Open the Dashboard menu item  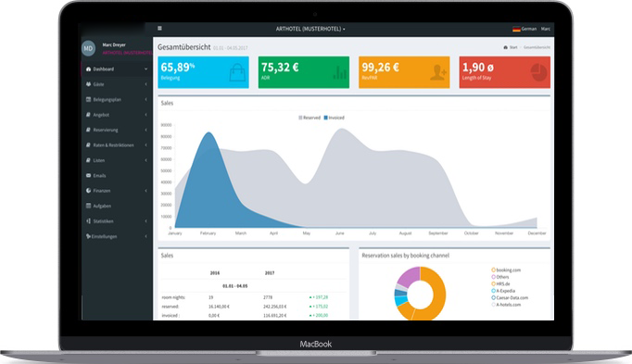tap(117, 69)
